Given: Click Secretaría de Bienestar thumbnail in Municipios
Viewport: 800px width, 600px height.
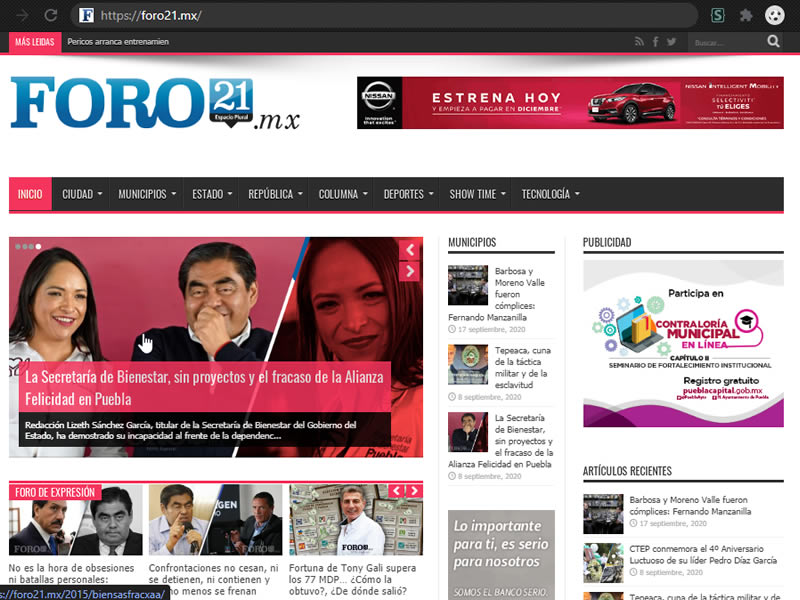Looking at the screenshot, I should coord(468,432).
